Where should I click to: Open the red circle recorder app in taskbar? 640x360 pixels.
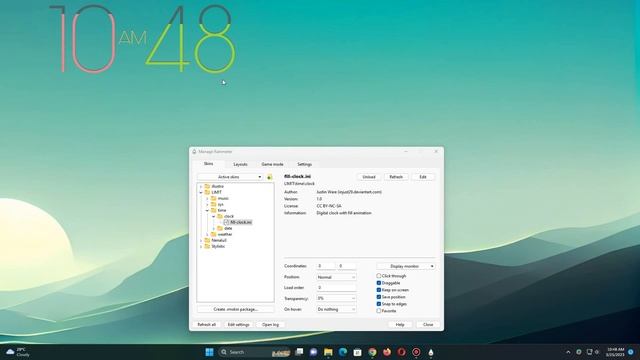(x=416, y=352)
